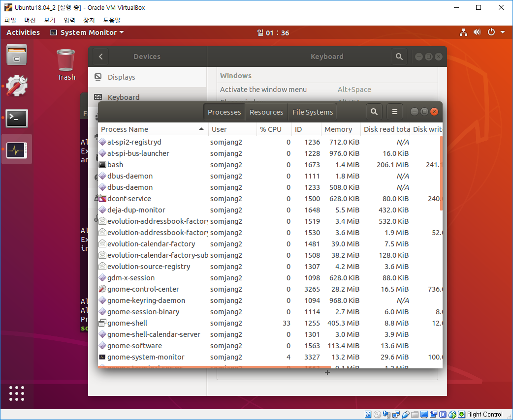Screen dimensions: 513x420
Task: Open VirtualBox 장치 menu
Action: click(89, 20)
